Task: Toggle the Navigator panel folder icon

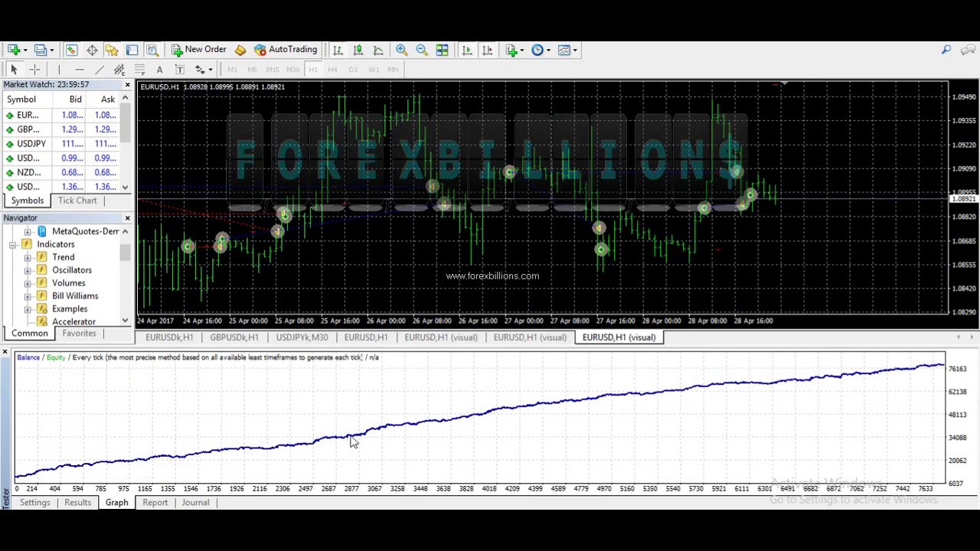Action: tap(112, 50)
